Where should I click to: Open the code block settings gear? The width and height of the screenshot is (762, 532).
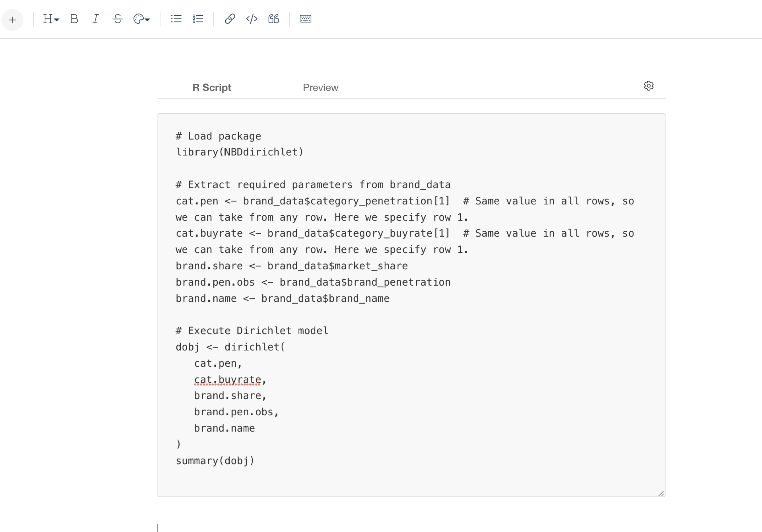coord(648,86)
